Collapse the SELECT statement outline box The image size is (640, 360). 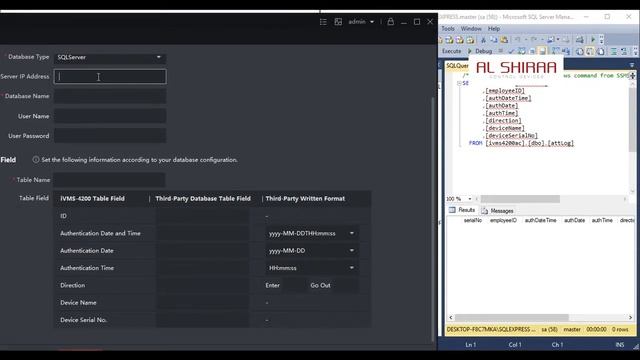tap(459, 83)
